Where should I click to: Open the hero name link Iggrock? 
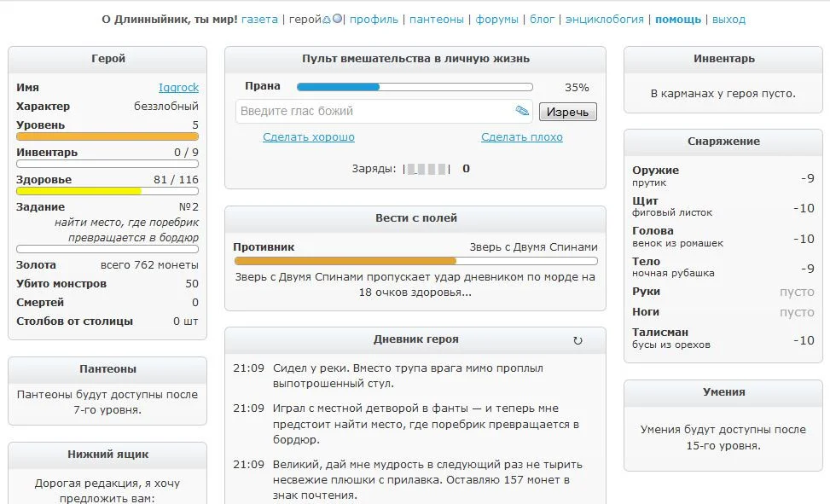coord(178,88)
